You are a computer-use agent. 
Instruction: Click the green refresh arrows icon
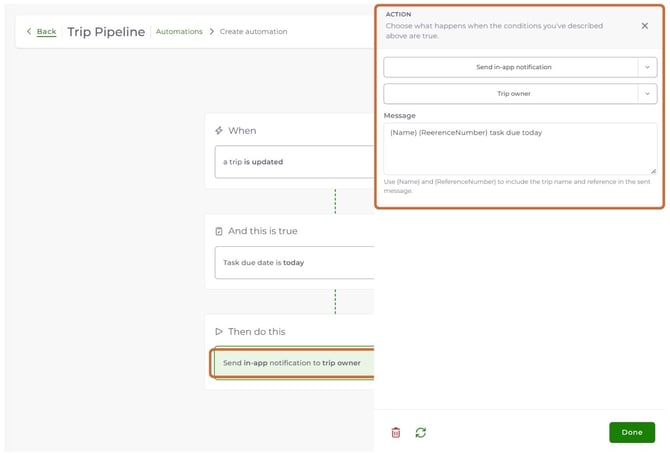tap(420, 432)
